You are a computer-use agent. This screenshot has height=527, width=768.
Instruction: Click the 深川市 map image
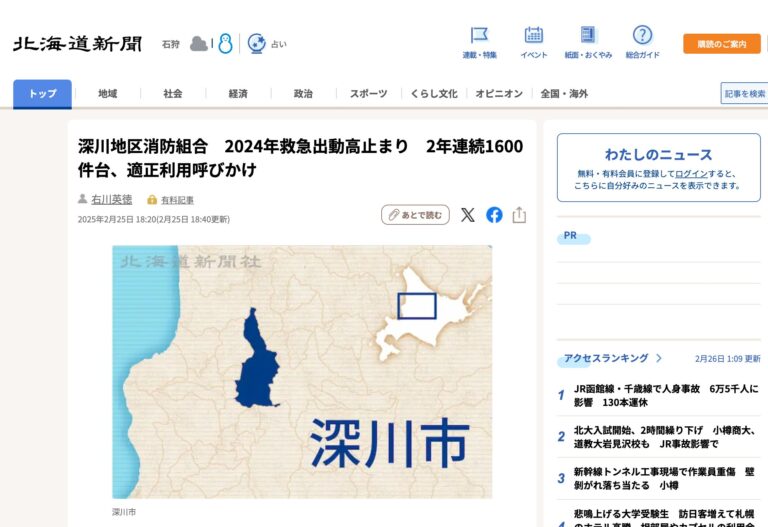point(302,372)
